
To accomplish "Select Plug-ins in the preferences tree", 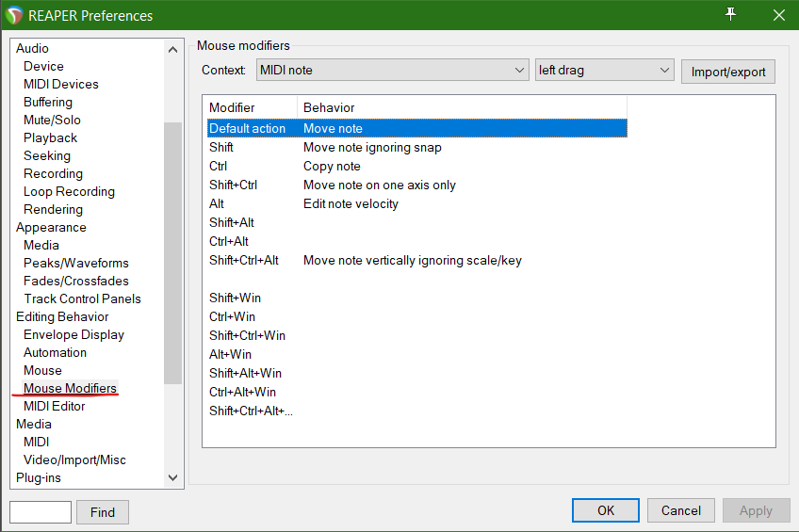I will click(x=39, y=477).
